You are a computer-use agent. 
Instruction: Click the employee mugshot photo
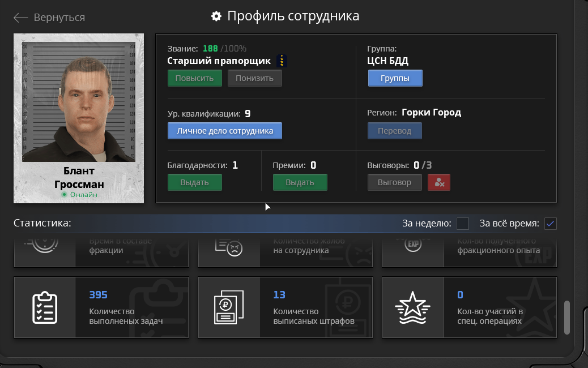[79, 102]
